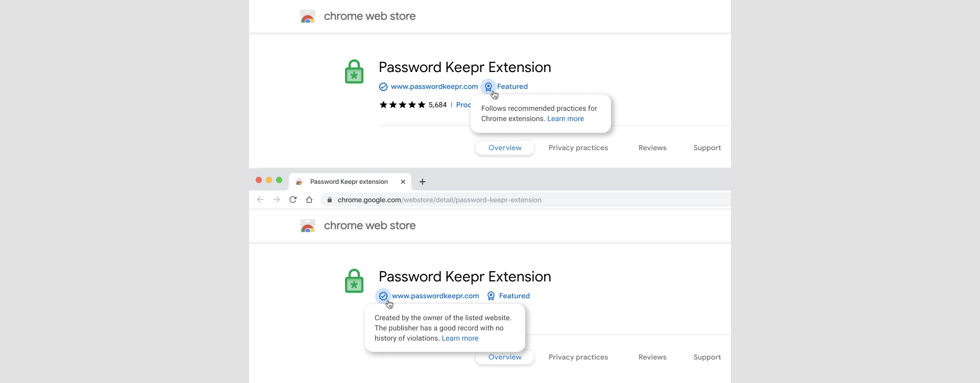This screenshot has width=980, height=383.
Task: Open www.passwordkeepr.com link in the upper listing
Action: pos(434,87)
